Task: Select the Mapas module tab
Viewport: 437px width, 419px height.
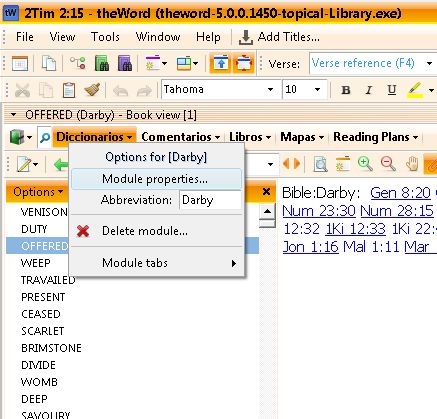Action: tap(302, 137)
